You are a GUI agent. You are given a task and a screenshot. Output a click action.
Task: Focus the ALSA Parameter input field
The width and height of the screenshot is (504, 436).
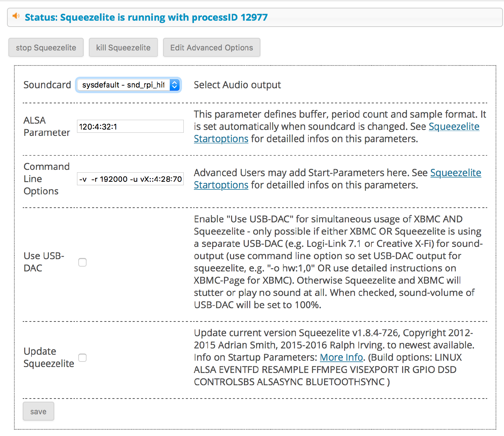point(130,126)
